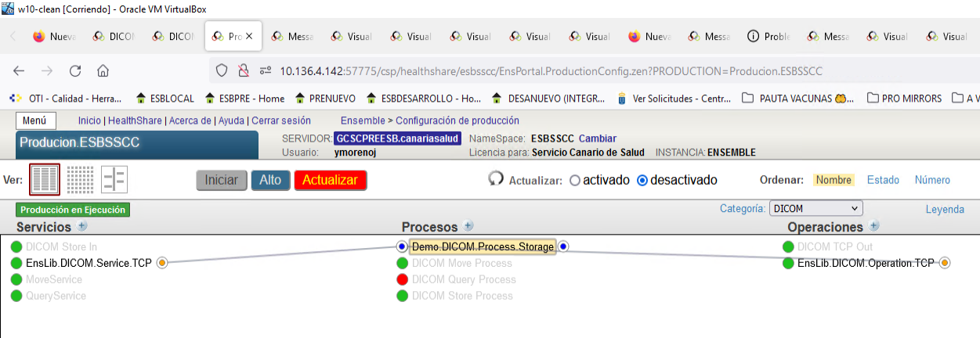Reload the page in Firefox
Screen dimensions: 980x338
[75, 71]
